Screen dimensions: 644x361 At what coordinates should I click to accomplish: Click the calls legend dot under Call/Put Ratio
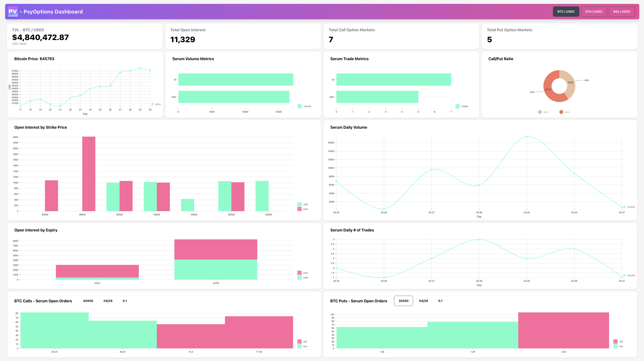pos(540,112)
